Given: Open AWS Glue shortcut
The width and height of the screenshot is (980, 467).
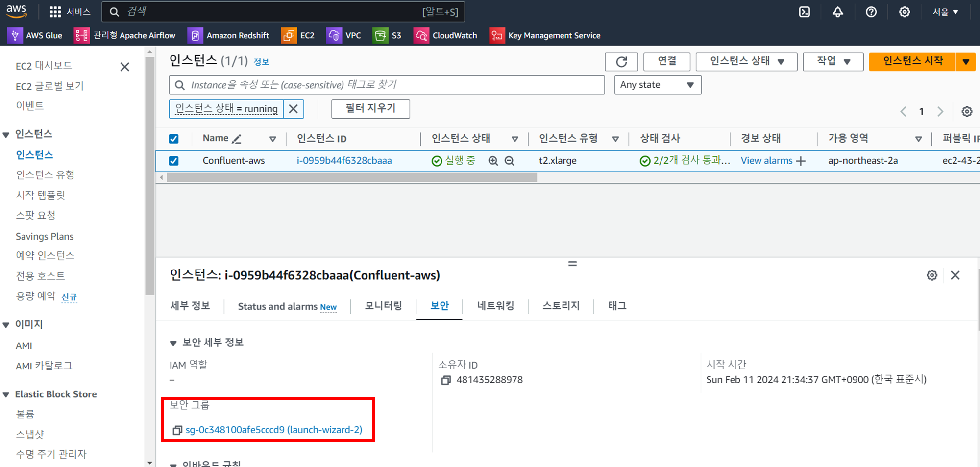Looking at the screenshot, I should click(x=35, y=35).
